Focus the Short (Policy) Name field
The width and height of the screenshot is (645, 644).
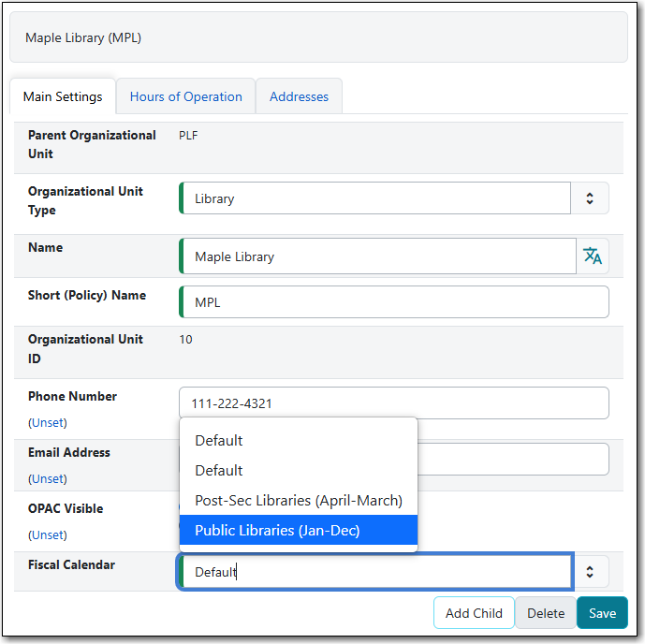coord(393,302)
